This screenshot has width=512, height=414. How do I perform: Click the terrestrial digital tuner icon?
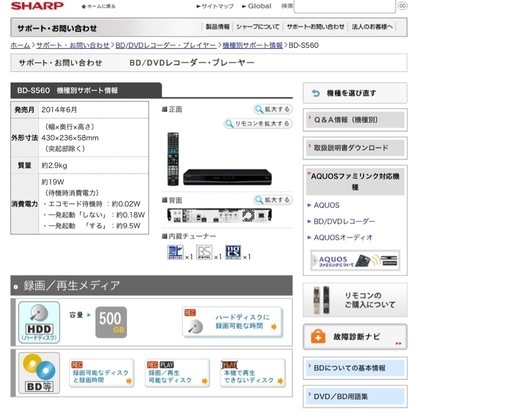pos(175,252)
